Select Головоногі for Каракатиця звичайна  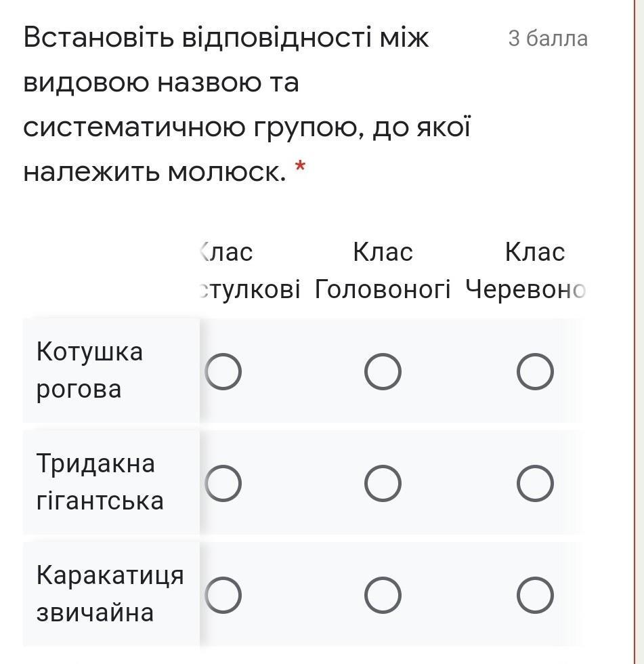(383, 595)
